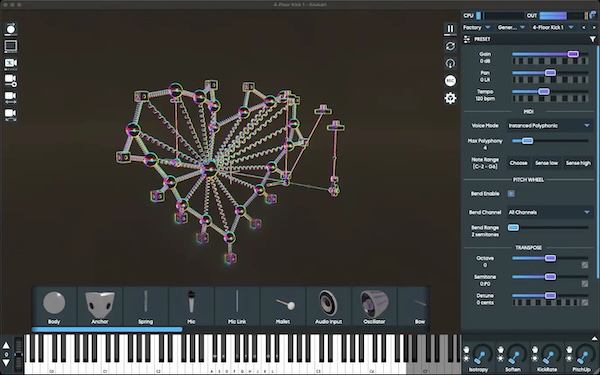Click the Gain slider handle

pos(573,54)
